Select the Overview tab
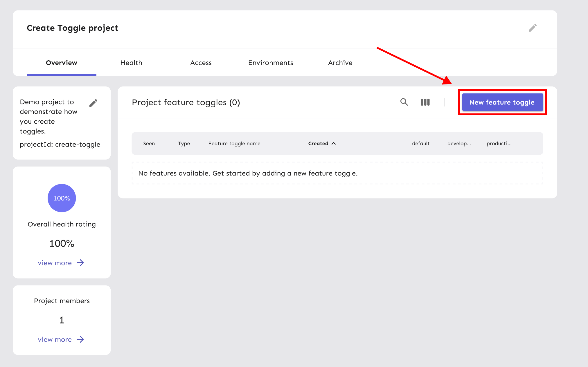The height and width of the screenshot is (367, 588). pyautogui.click(x=62, y=63)
